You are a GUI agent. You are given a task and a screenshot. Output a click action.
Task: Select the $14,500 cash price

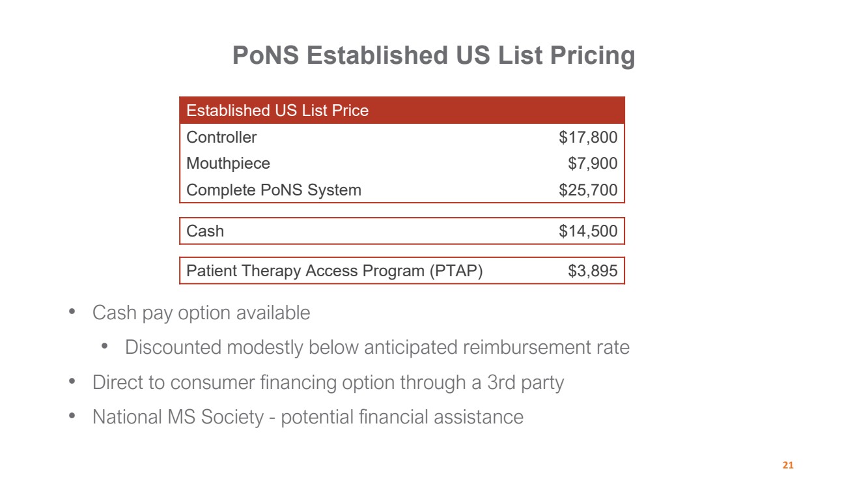tap(588, 231)
